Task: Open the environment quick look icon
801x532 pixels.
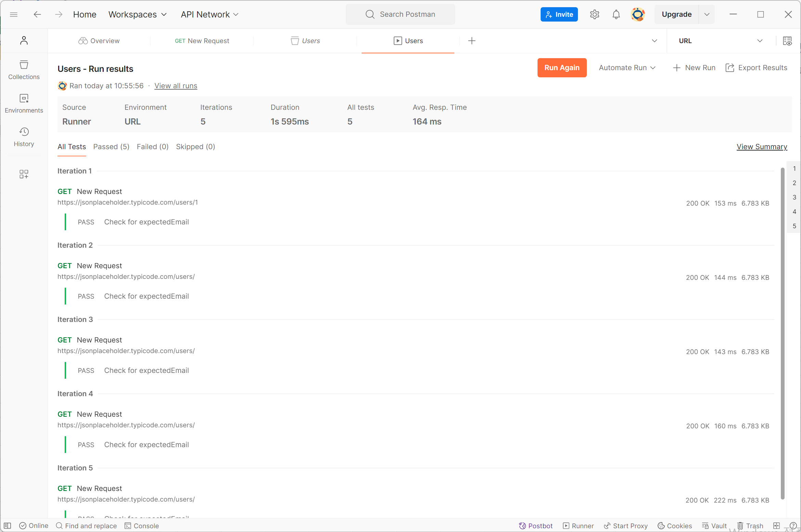Action: tap(787, 41)
